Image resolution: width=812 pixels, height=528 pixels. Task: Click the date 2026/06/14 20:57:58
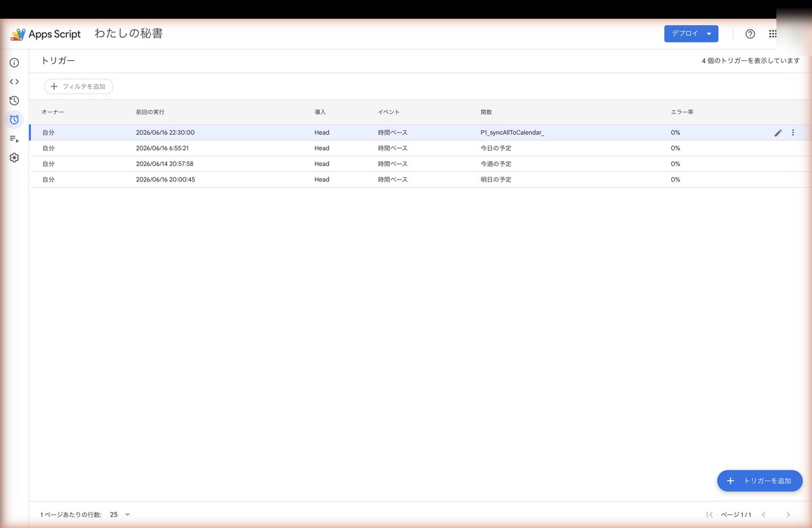click(x=165, y=164)
